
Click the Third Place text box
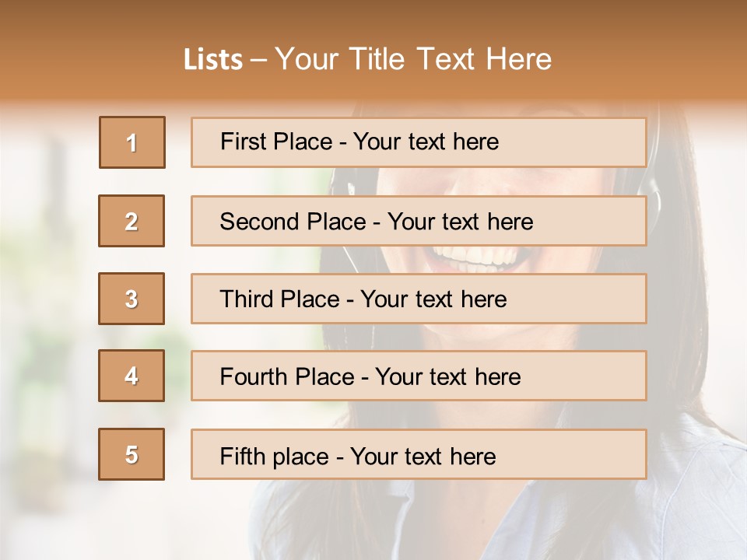coord(419,299)
